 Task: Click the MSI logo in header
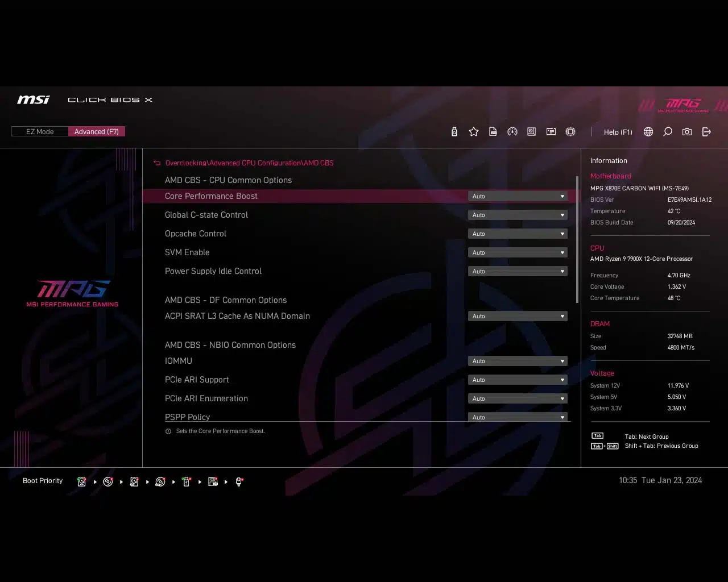click(x=33, y=100)
